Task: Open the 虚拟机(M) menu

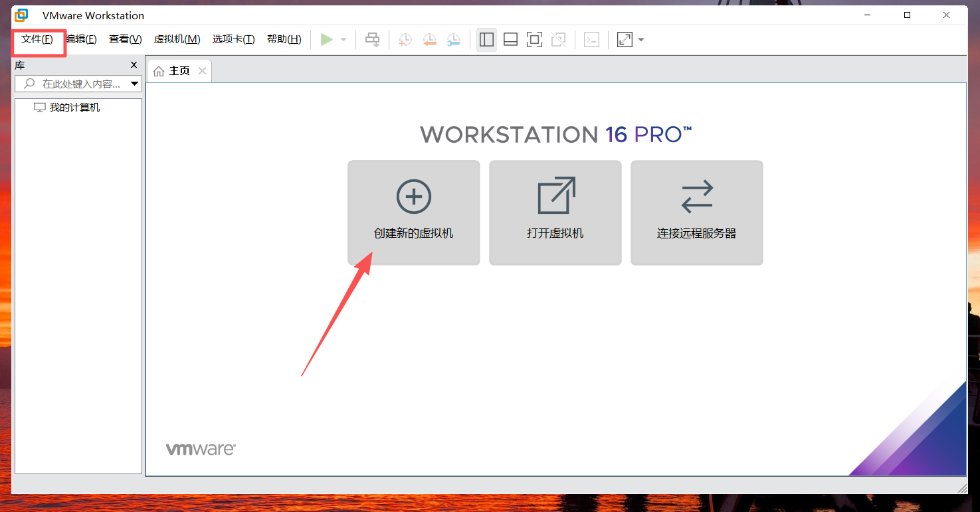Action: 177,40
